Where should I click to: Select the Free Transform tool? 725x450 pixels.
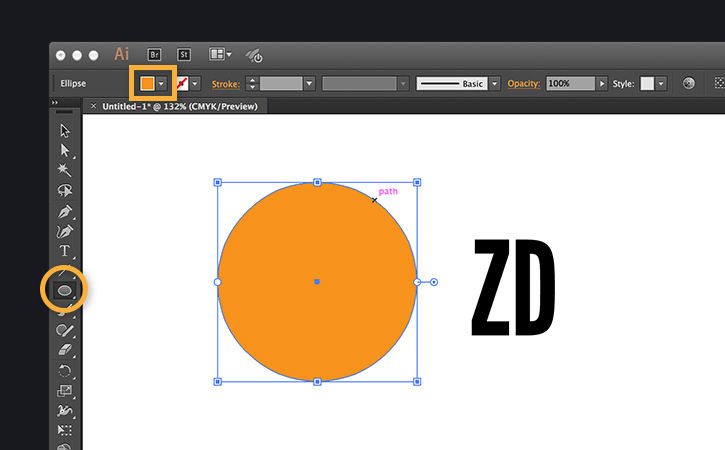[x=65, y=430]
